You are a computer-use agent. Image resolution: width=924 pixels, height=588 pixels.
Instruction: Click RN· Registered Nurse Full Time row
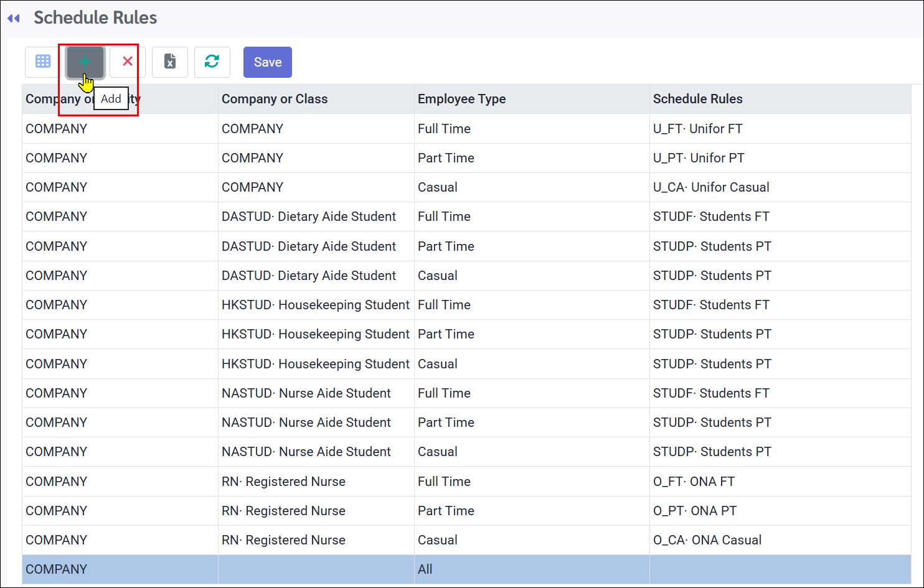pyautogui.click(x=466, y=482)
